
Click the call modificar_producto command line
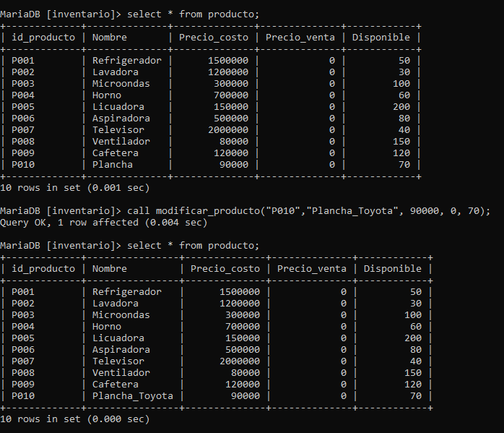coord(308,211)
